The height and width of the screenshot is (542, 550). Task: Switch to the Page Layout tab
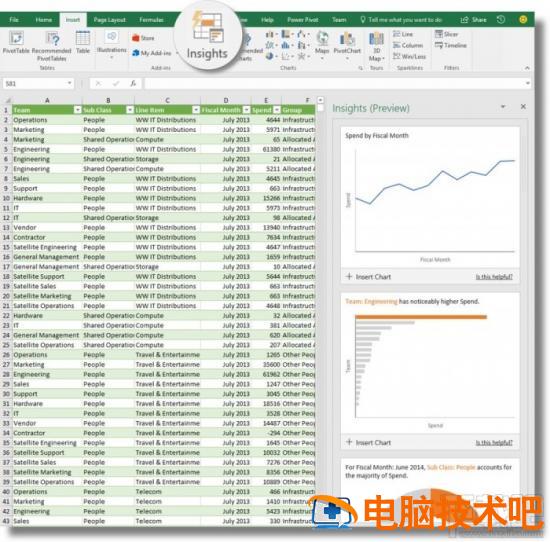[109, 20]
